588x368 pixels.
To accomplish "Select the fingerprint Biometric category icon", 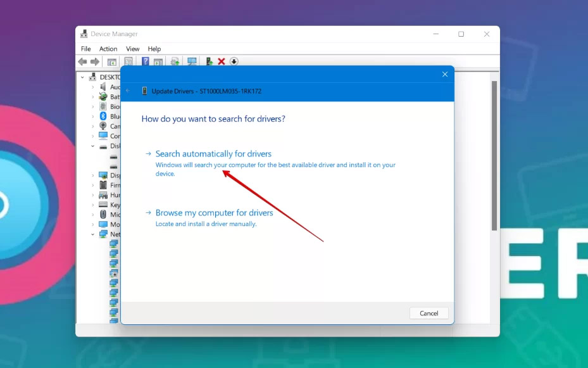I will click(x=103, y=106).
